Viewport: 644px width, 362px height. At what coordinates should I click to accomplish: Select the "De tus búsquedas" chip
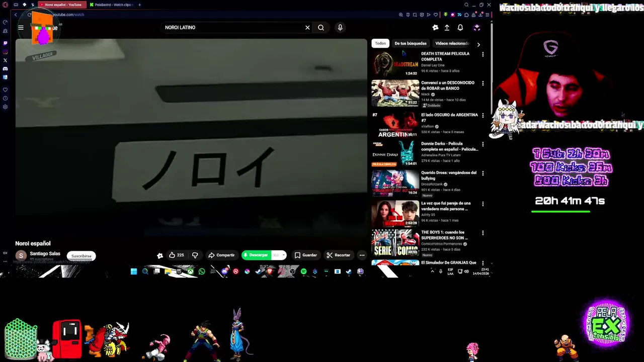(411, 43)
